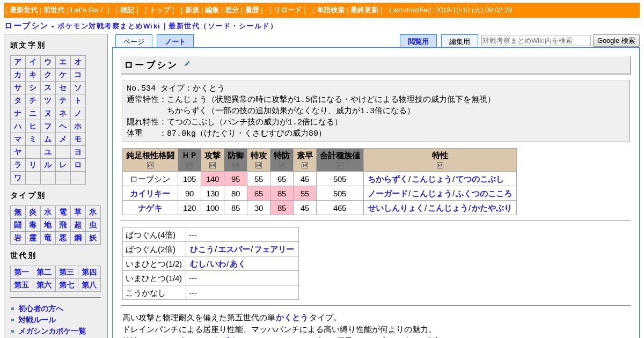Sort table by HP column icon
The width and height of the screenshot is (644, 338).
click(x=189, y=165)
